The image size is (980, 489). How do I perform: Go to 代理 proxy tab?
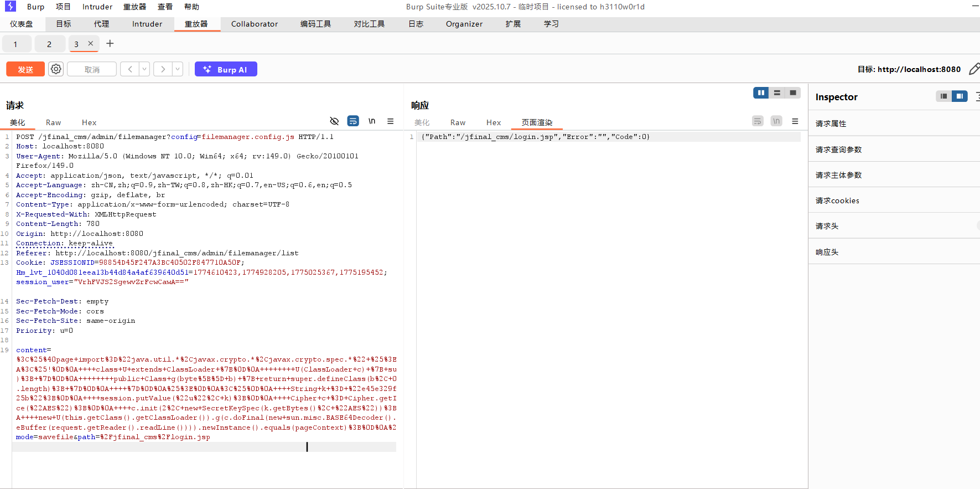[101, 24]
